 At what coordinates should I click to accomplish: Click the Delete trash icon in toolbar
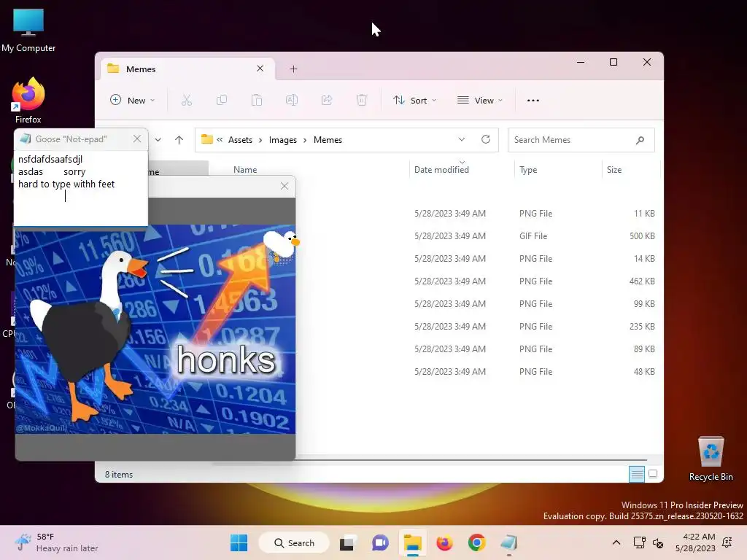362,101
